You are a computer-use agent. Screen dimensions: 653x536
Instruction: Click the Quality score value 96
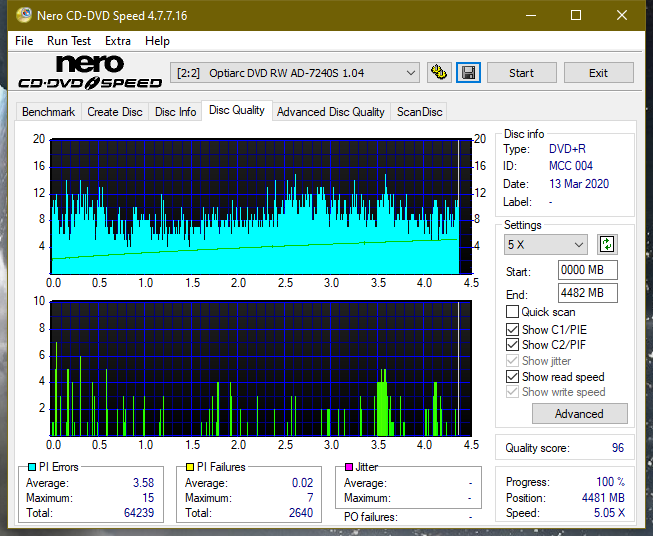pyautogui.click(x=618, y=448)
